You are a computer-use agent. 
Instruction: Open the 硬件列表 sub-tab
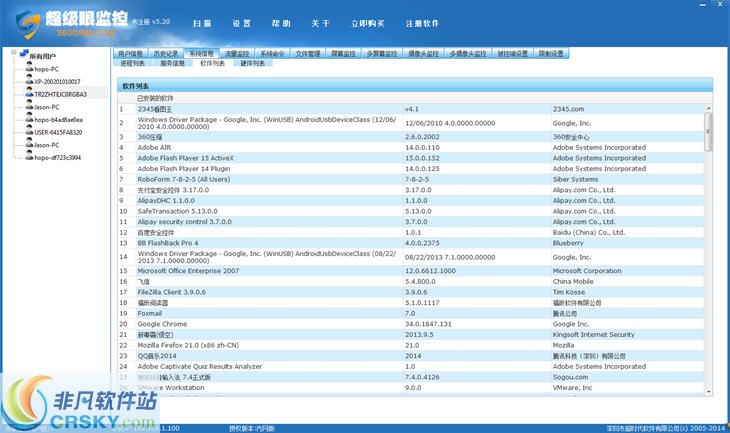pyautogui.click(x=252, y=63)
